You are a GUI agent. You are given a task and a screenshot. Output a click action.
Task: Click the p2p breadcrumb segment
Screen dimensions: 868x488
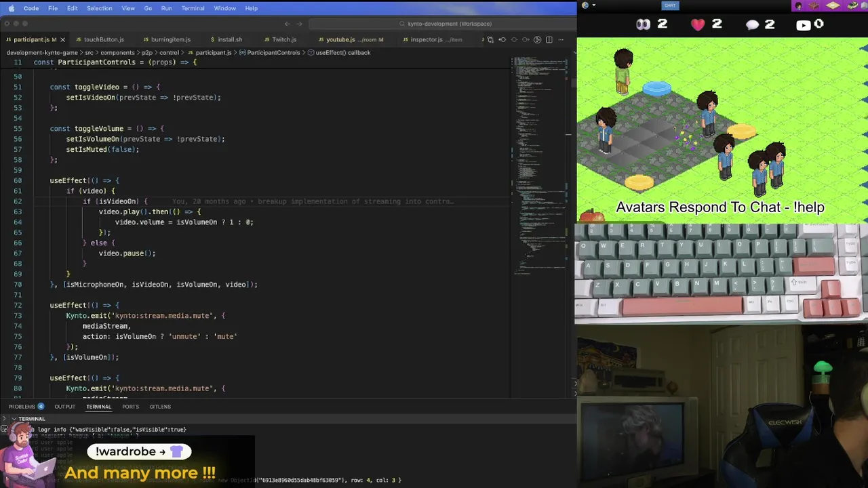tap(146, 52)
